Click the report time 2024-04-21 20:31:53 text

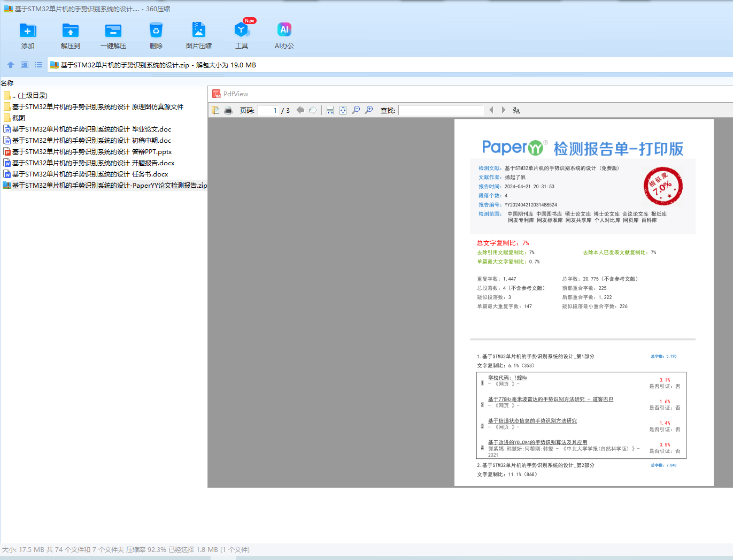point(529,187)
